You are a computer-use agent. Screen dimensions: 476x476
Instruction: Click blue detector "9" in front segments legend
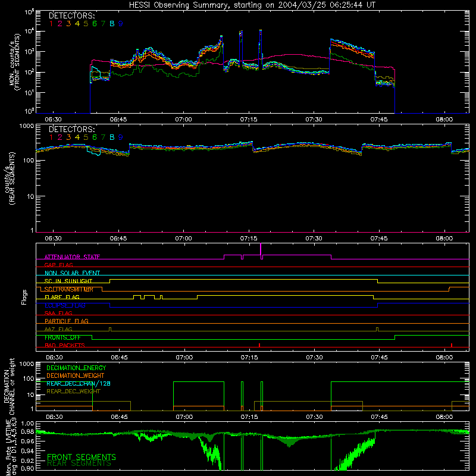point(121,24)
